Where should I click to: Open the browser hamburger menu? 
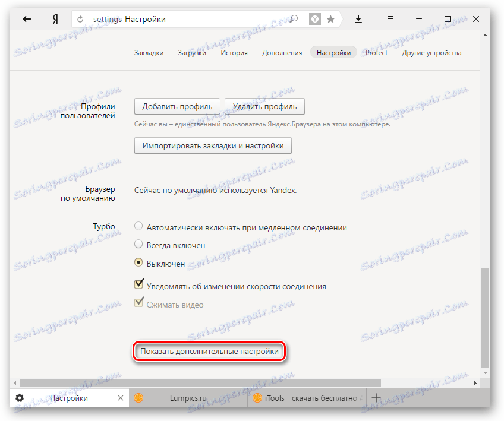[390, 19]
